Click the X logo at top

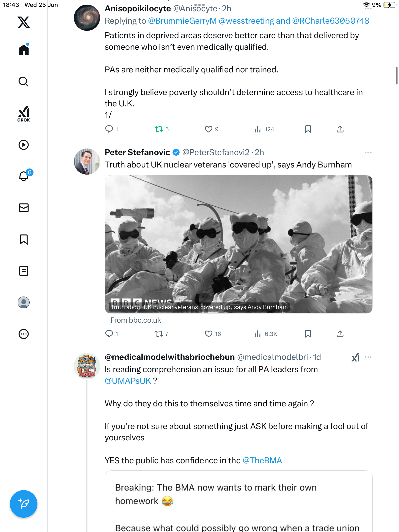[x=24, y=22]
